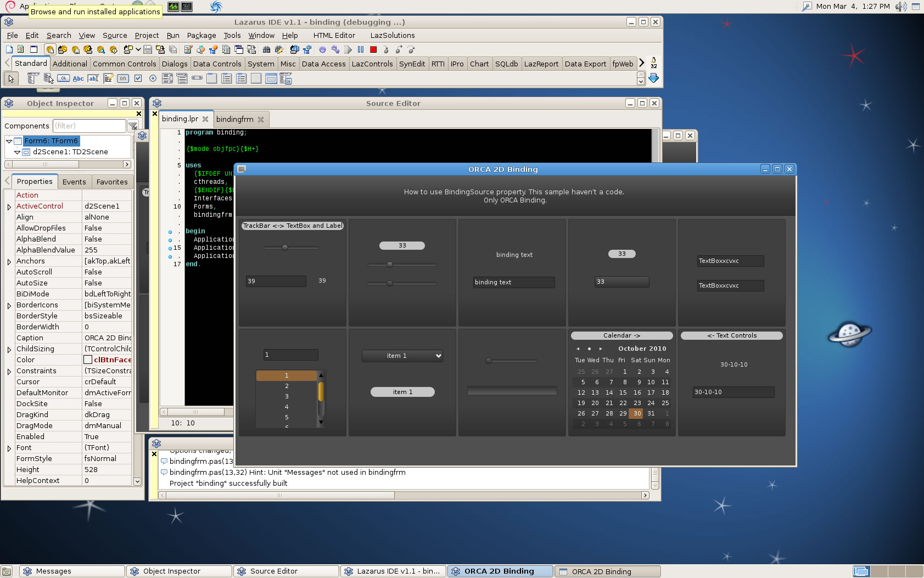Open Messages window from taskbar
Screen dimensions: 924x578
point(72,571)
